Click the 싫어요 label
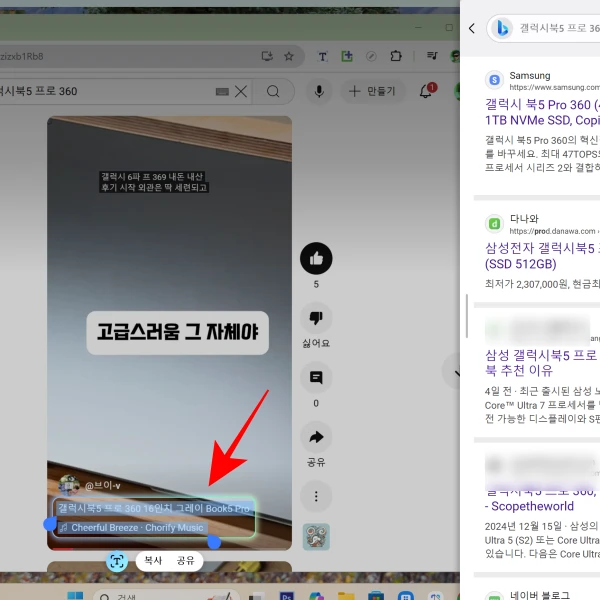600x600 pixels. pyautogui.click(x=316, y=343)
